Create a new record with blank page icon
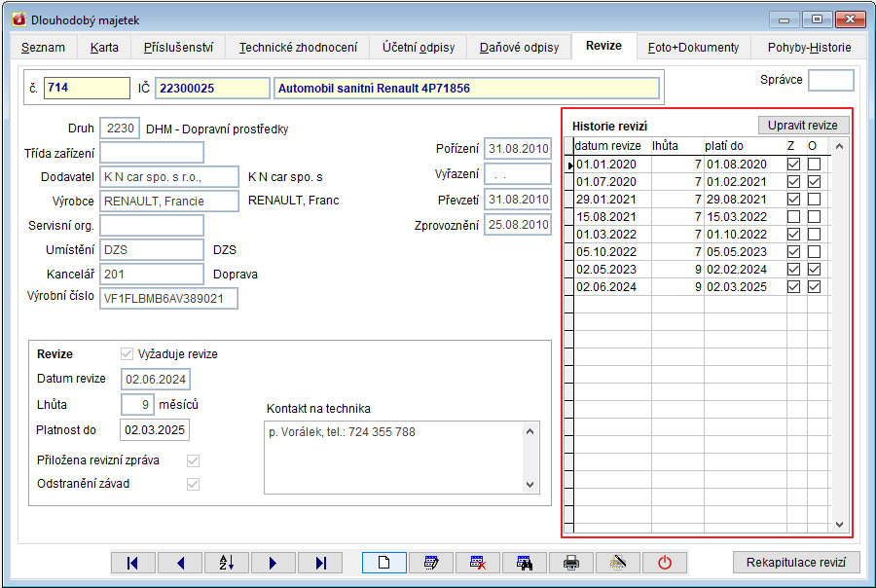Viewport: 876px width, 588px height. coord(384,563)
